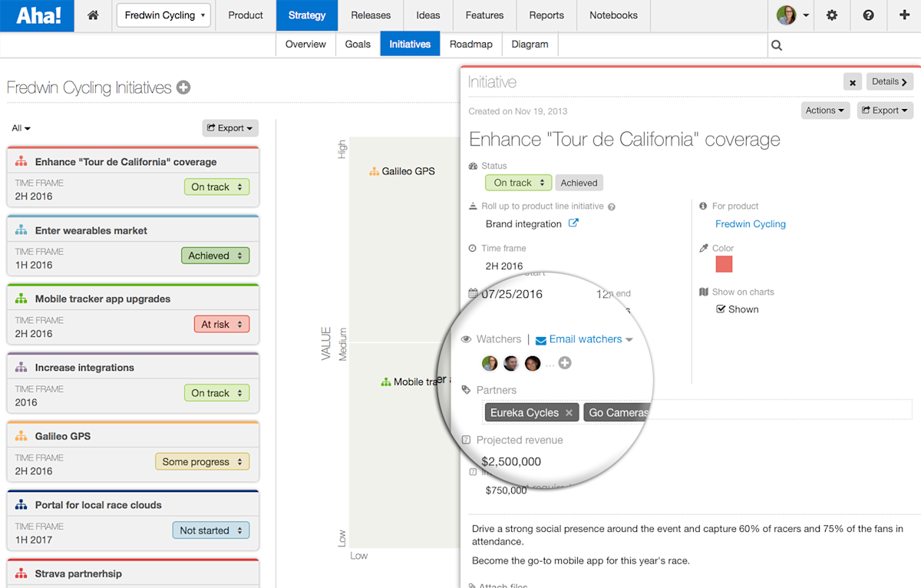Screen dimensions: 921x588
Task: Change Galileo GPS Some progress status
Action: (x=202, y=462)
